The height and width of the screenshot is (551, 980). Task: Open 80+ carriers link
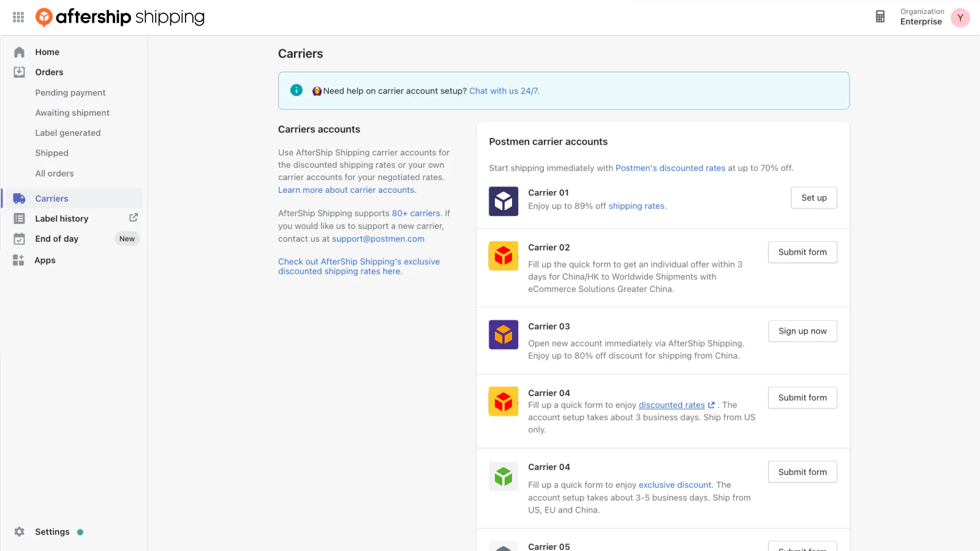coord(416,213)
